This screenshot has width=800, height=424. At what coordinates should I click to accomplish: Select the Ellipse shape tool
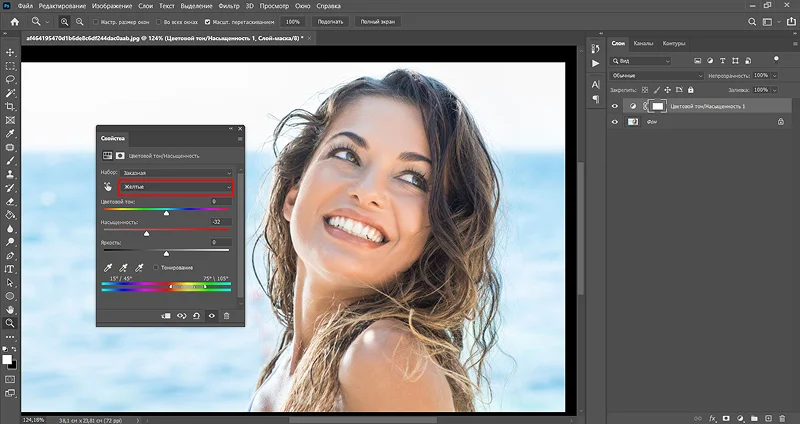[x=10, y=296]
